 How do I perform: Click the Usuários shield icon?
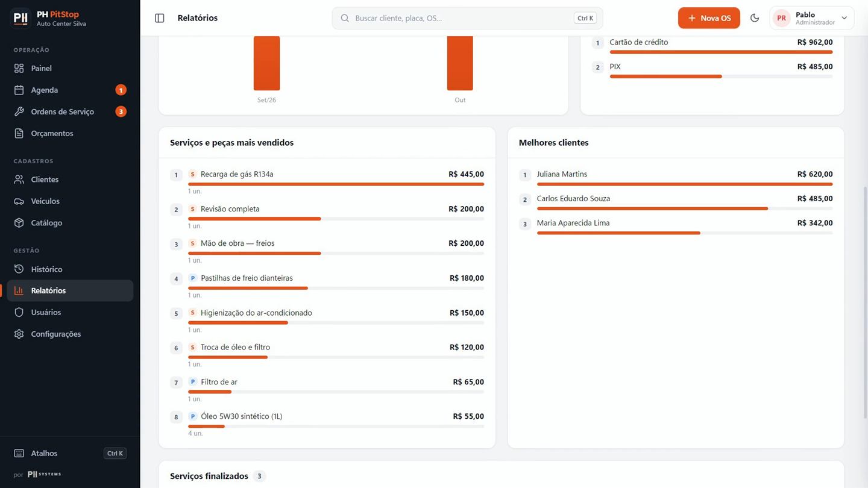click(x=19, y=312)
